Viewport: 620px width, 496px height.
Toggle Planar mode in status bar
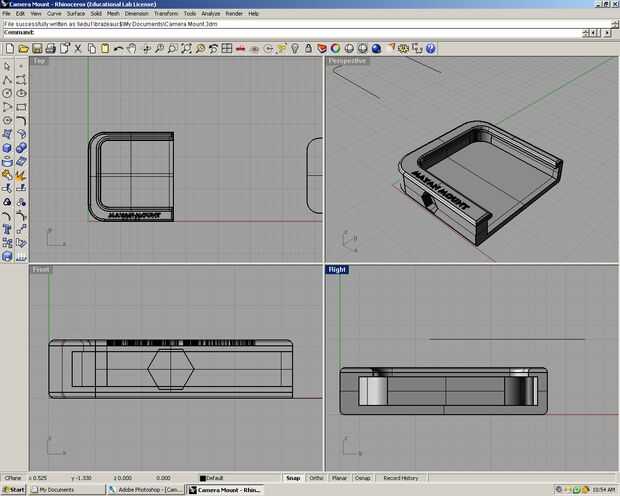coord(339,478)
